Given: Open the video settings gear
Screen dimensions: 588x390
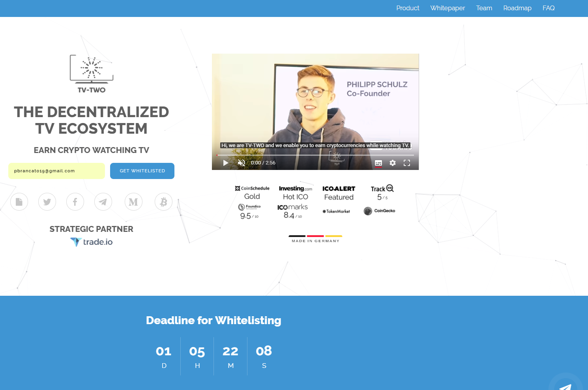Looking at the screenshot, I should tap(393, 163).
